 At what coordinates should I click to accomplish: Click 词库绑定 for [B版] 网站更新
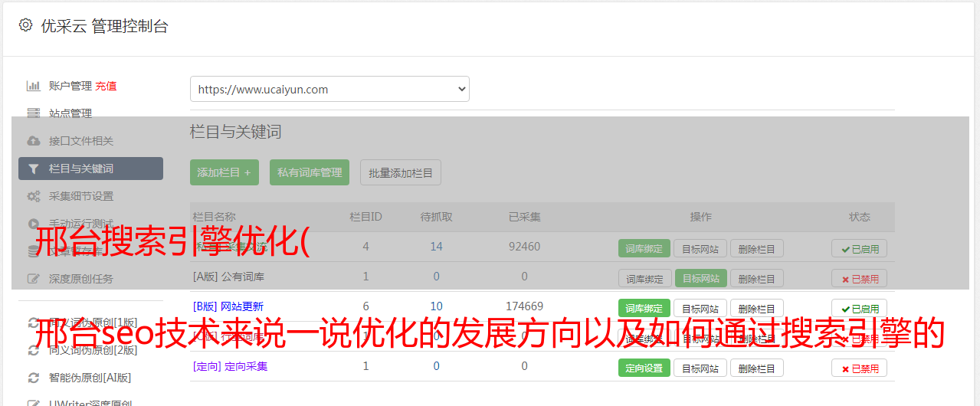(644, 309)
